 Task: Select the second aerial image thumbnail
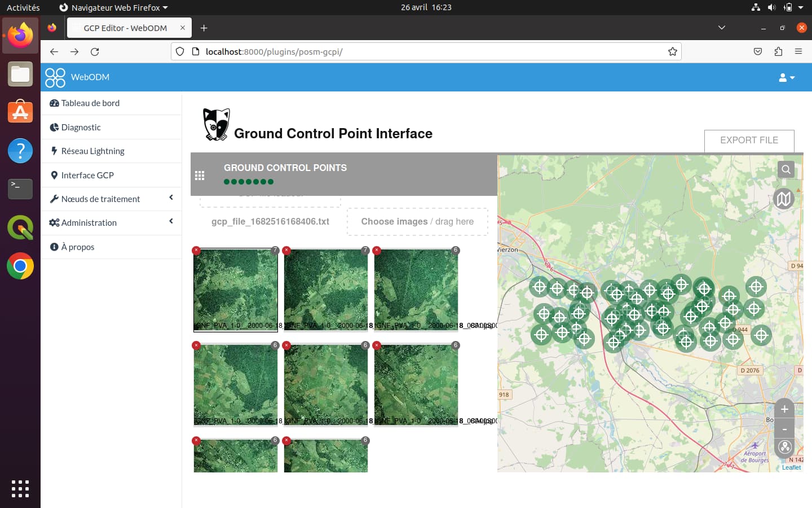click(326, 289)
